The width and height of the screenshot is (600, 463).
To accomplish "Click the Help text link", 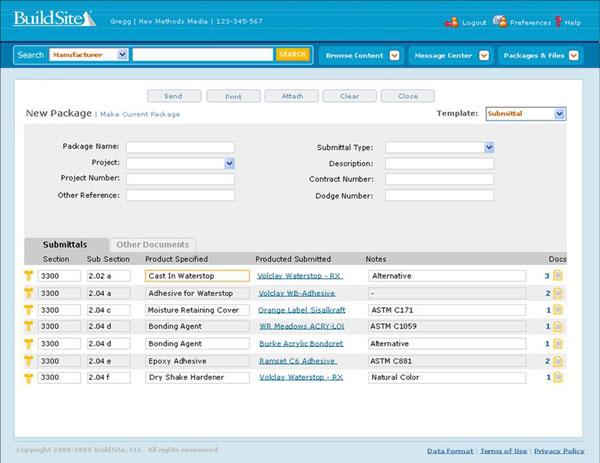I will (x=573, y=23).
